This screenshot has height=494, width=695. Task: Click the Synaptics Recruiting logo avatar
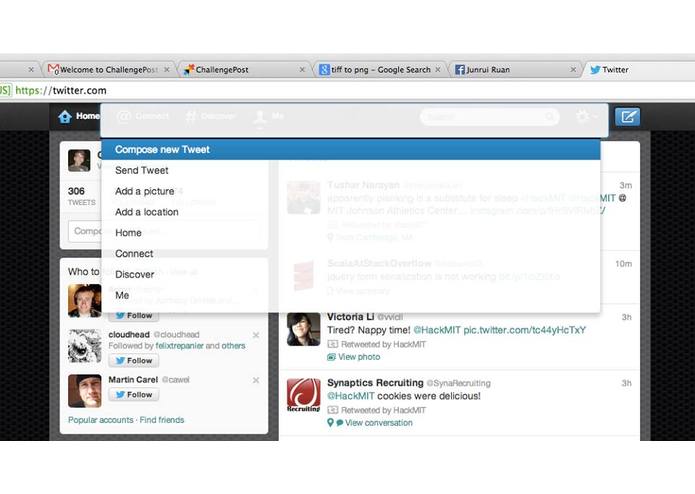[304, 395]
